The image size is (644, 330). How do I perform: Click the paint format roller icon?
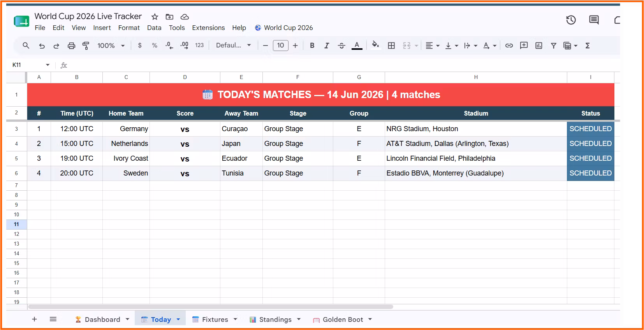click(x=86, y=46)
